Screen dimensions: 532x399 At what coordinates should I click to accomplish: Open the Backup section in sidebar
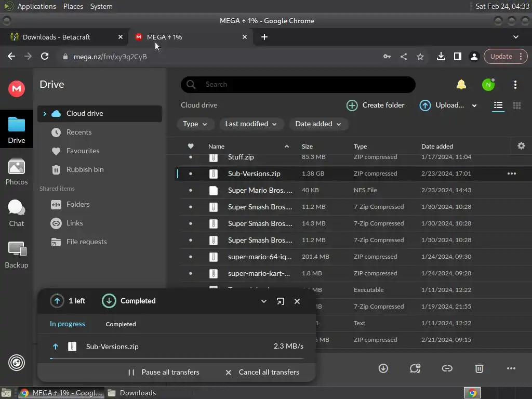[x=16, y=255]
